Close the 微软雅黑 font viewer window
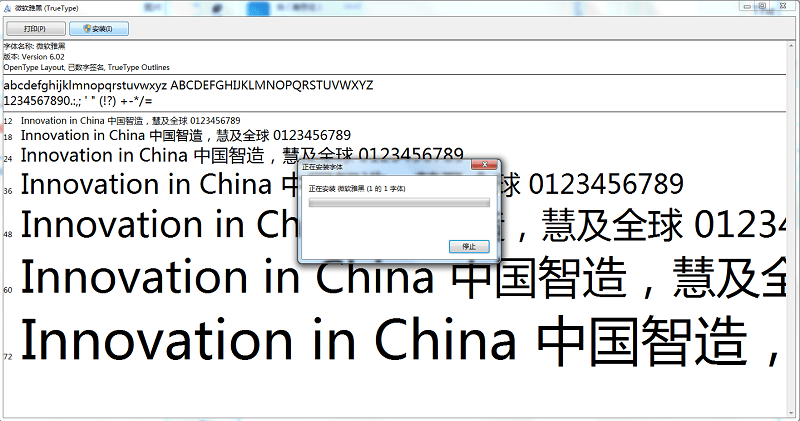 [x=783, y=6]
